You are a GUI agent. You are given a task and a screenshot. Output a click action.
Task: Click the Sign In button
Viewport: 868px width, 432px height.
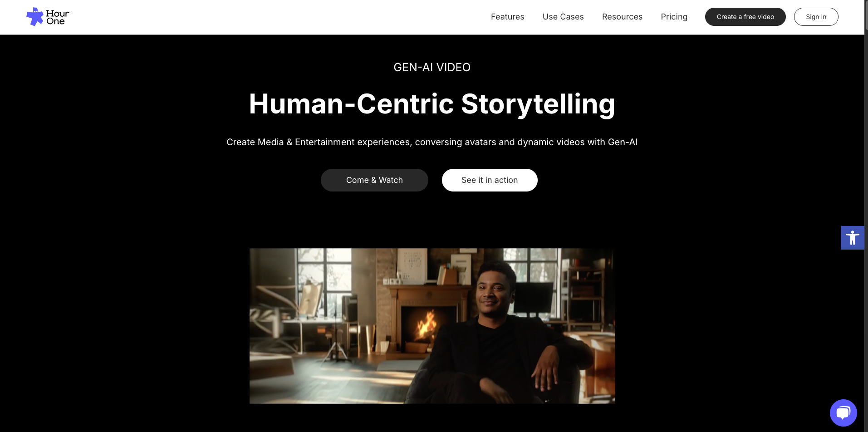816,17
